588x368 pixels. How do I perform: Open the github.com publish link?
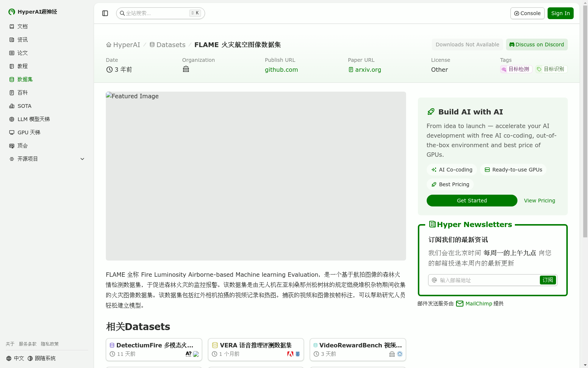[x=282, y=70]
